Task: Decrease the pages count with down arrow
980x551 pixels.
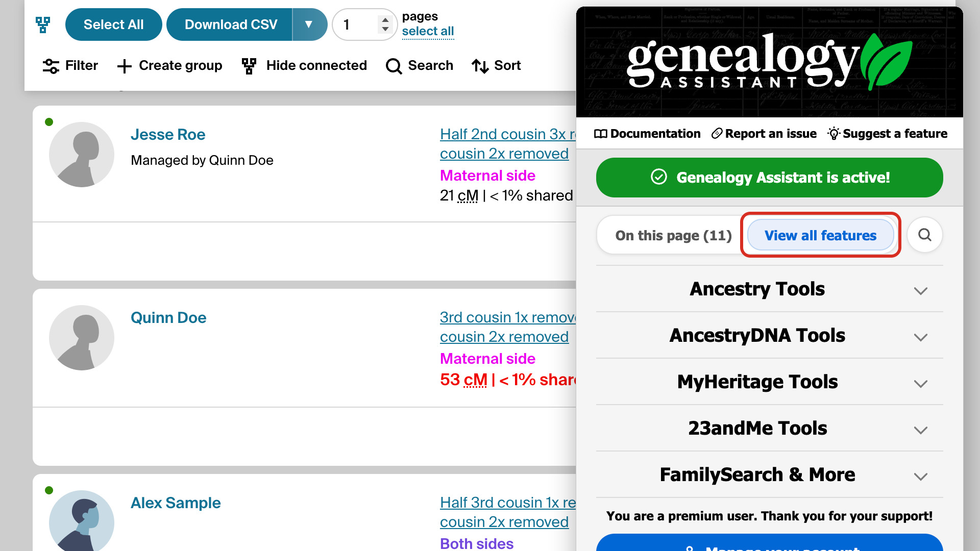Action: [385, 29]
